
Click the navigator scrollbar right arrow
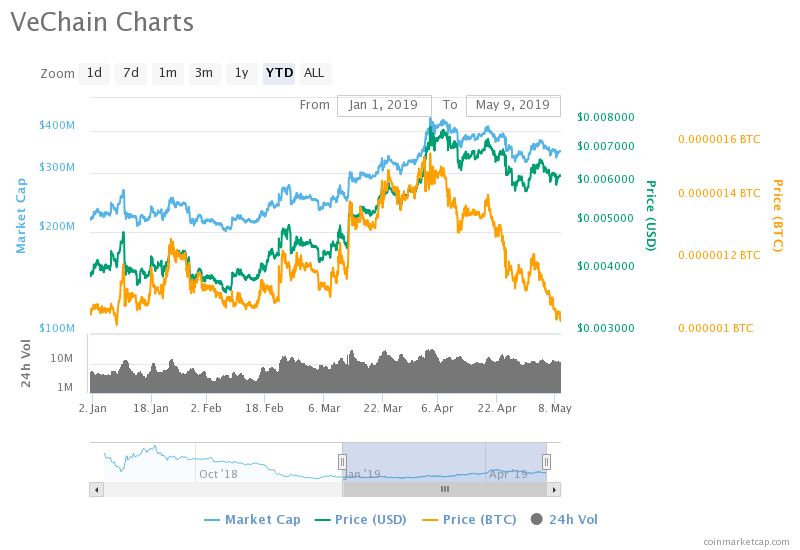click(554, 490)
